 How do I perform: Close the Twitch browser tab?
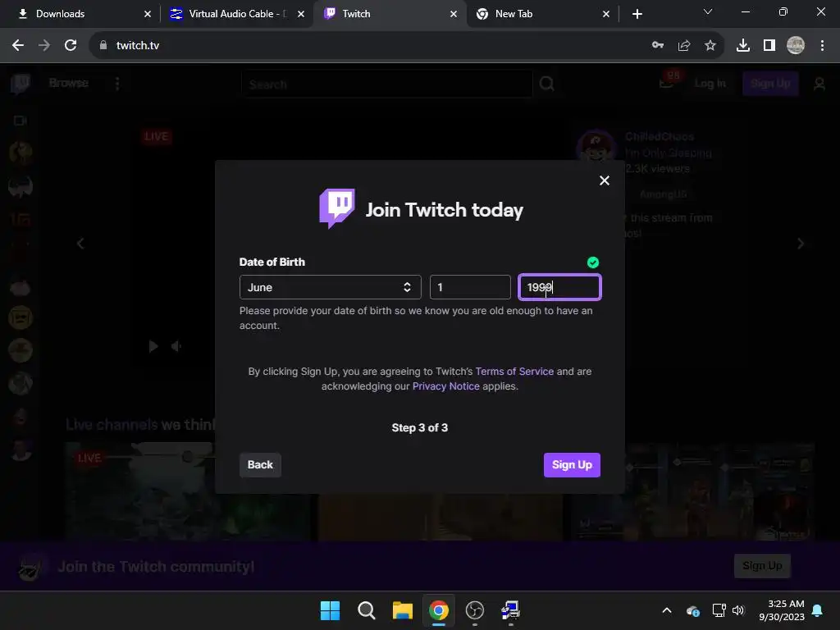pos(454,14)
